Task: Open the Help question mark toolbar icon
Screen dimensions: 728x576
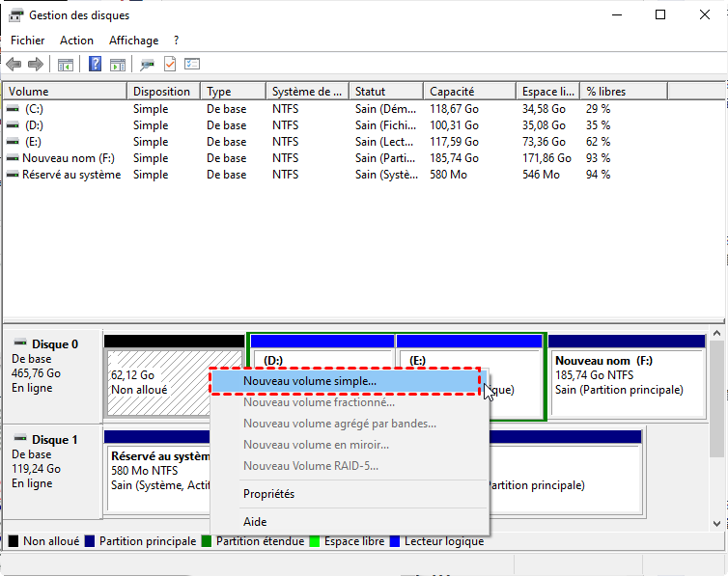Action: click(x=95, y=64)
